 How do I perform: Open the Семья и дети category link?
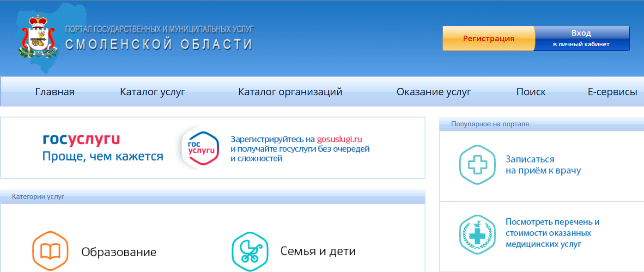[318, 251]
